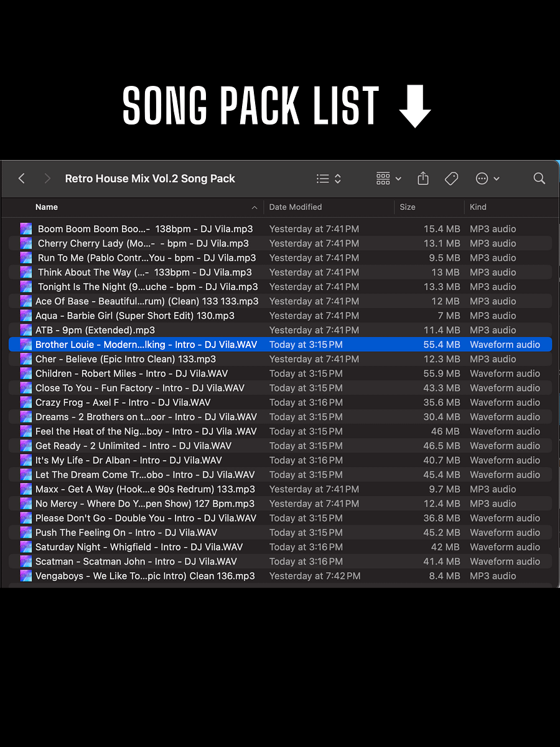Click Yesterday at 7:42 PM for Vengaboys
The height and width of the screenshot is (747, 560).
click(315, 576)
